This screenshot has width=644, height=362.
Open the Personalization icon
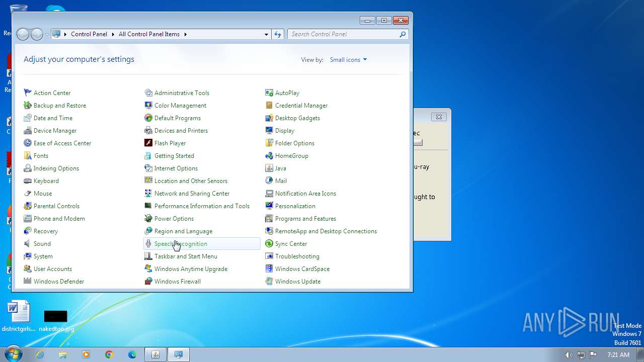tap(269, 206)
